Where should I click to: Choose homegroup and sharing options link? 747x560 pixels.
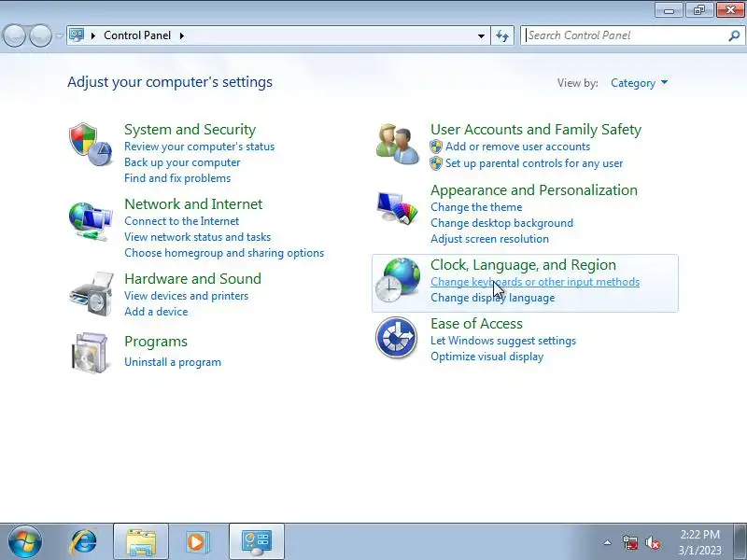224,253
